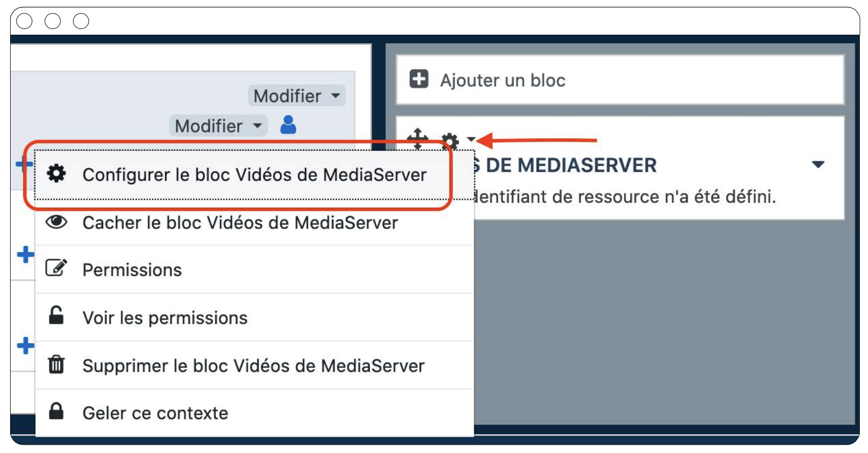
Task: Click the pencil edit icon next to Permissions
Action: pyautogui.click(x=56, y=268)
